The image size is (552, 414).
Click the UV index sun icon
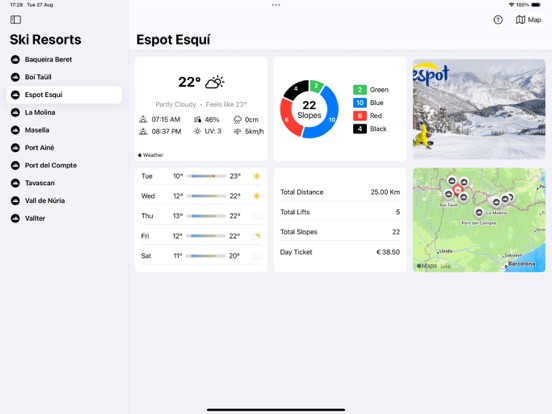point(197,131)
